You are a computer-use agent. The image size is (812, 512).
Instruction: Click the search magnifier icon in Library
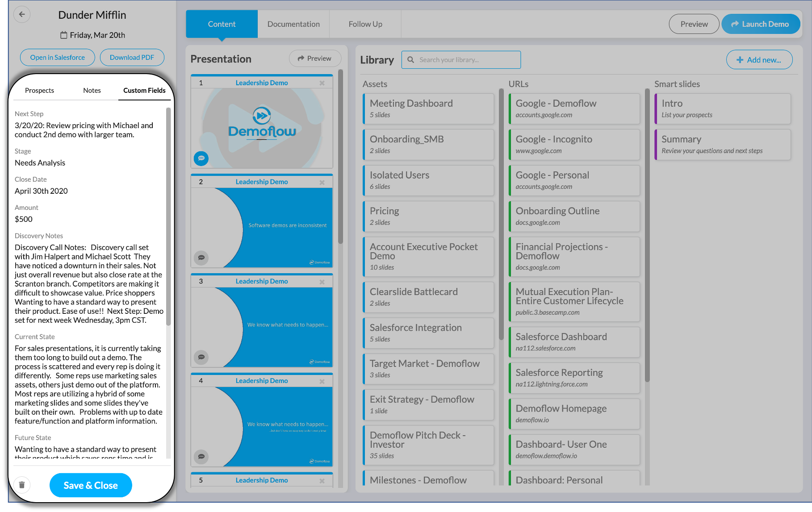(x=411, y=60)
